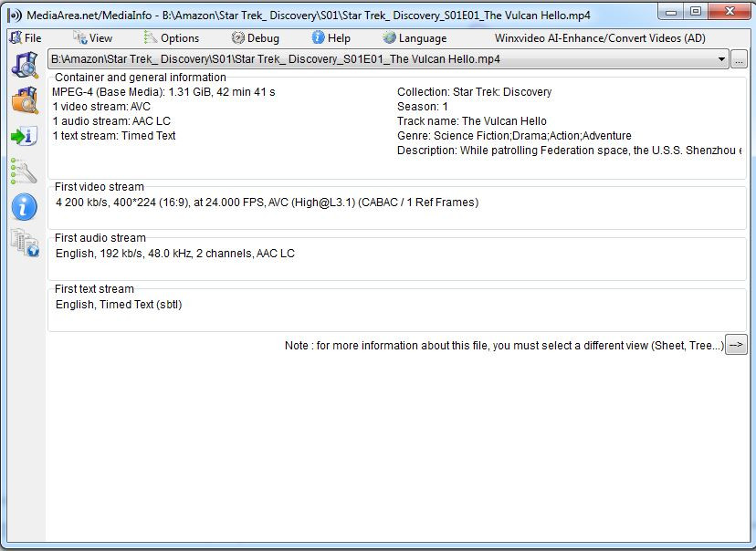756x551 pixels.
Task: Click the "1 audio stream: AAC LC" line
Action: click(x=111, y=121)
